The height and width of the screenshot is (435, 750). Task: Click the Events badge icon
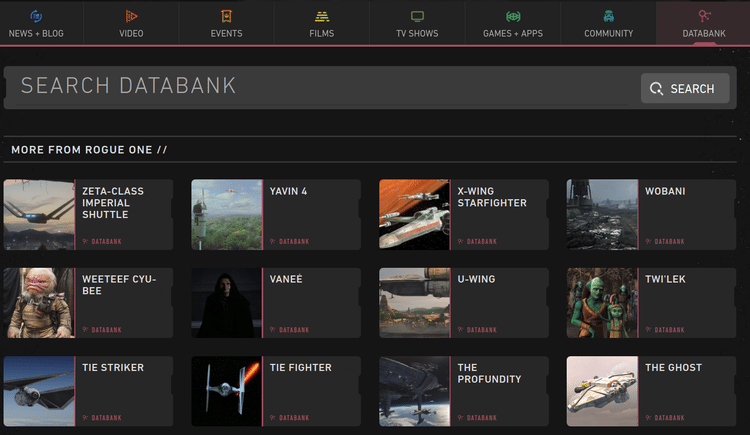click(x=226, y=16)
